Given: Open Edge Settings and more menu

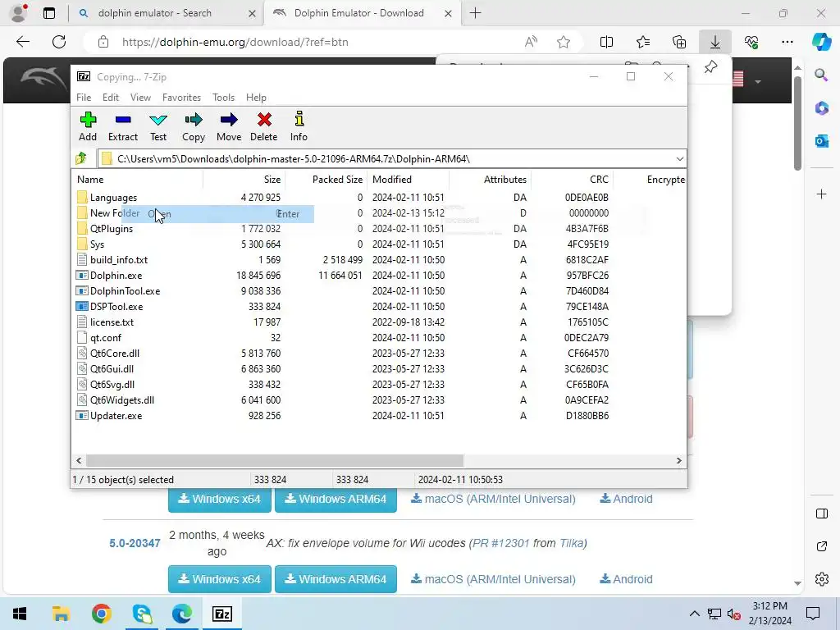Looking at the screenshot, I should point(787,42).
